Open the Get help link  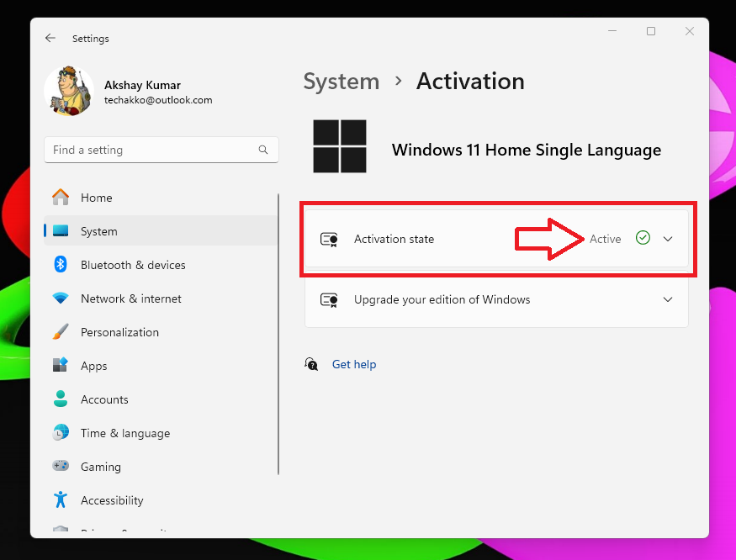pos(354,364)
